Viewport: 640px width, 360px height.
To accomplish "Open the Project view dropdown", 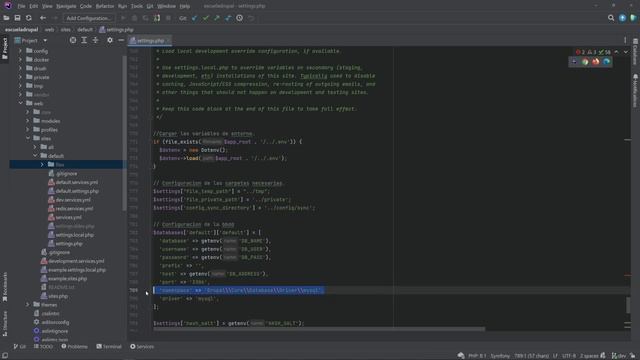I will 31,40.
